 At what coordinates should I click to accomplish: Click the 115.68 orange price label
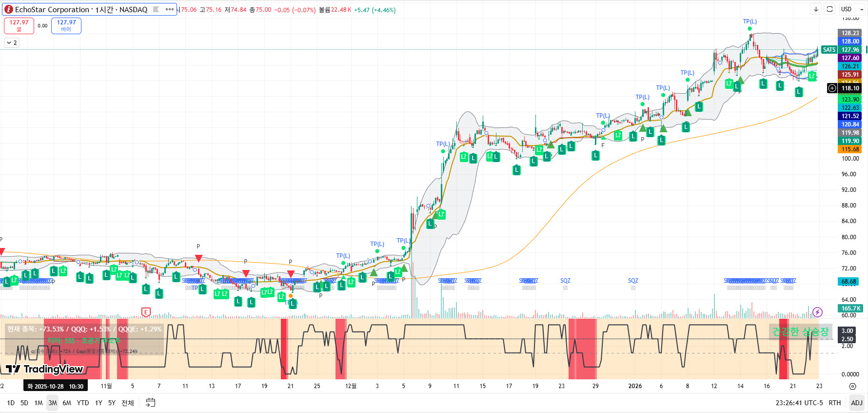850,149
